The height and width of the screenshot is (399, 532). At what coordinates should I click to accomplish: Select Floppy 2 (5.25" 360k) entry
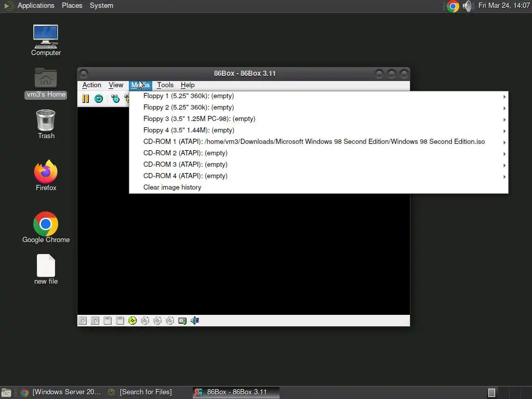[x=318, y=108]
